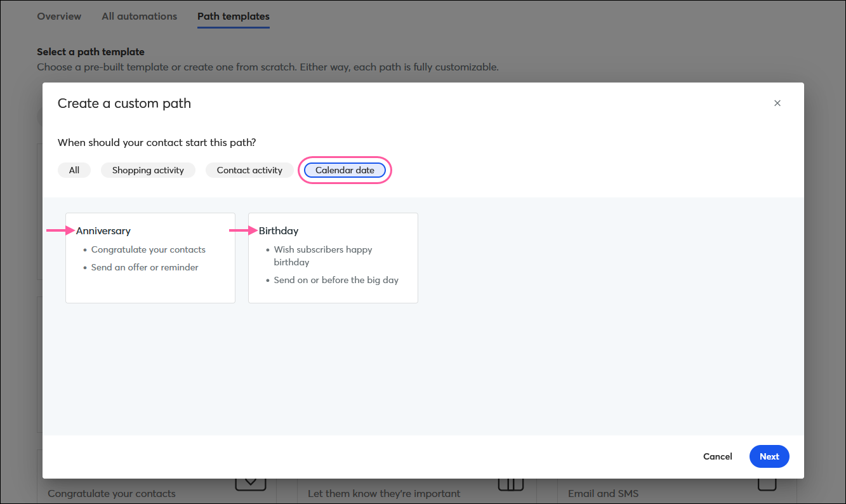This screenshot has width=846, height=504.
Task: Close the Create a custom path dialog
Action: (777, 103)
